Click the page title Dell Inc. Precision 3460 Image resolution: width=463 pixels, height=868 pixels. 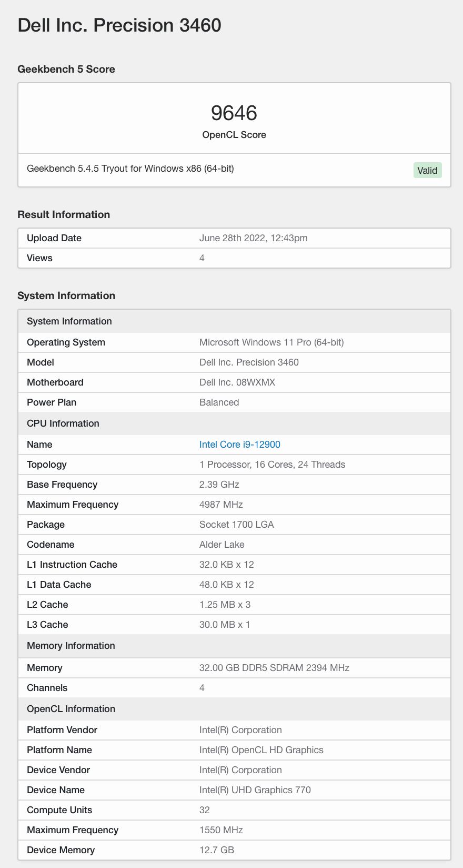(x=119, y=25)
